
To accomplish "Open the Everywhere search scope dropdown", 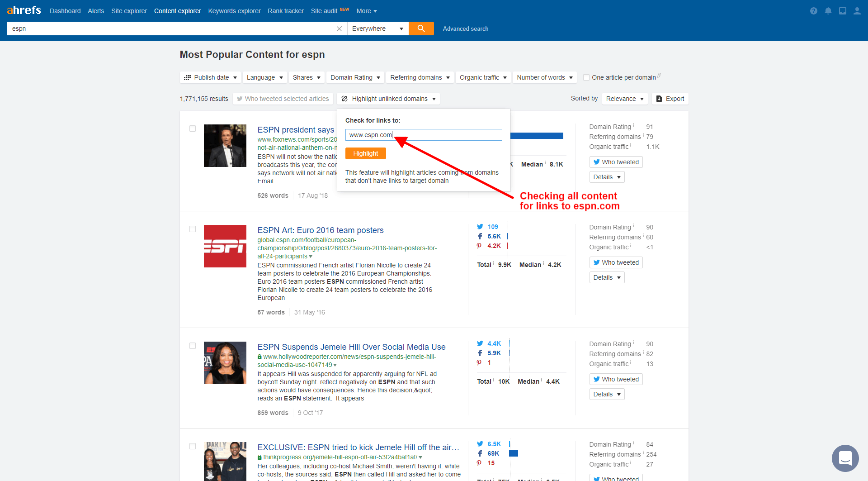I will [x=377, y=29].
